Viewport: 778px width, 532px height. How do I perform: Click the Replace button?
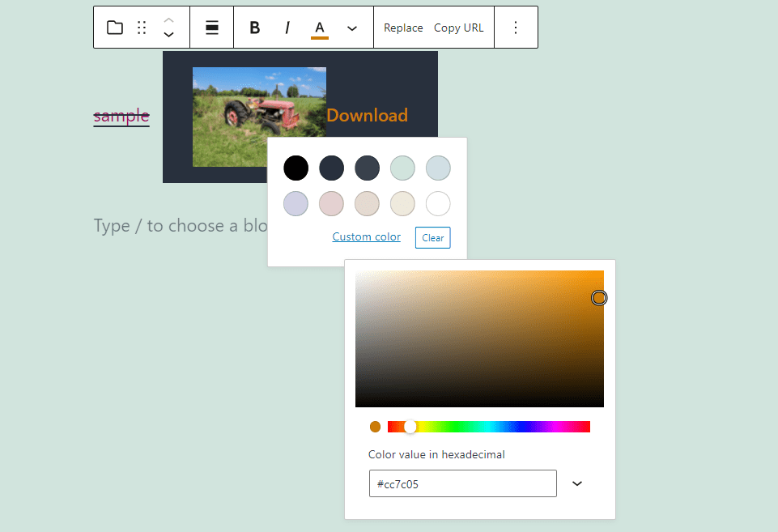(403, 27)
